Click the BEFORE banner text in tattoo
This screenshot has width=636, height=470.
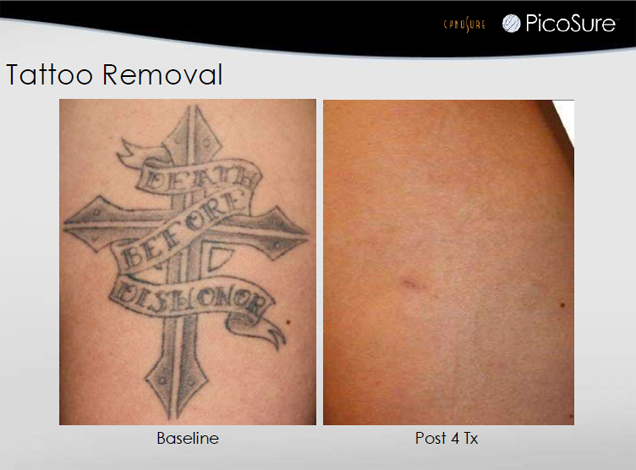pos(187,231)
